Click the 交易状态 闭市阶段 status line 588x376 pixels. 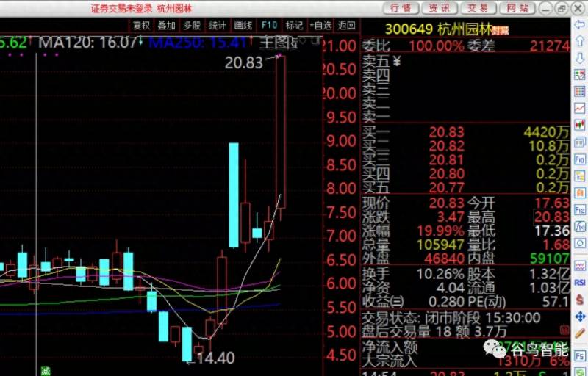(x=451, y=318)
